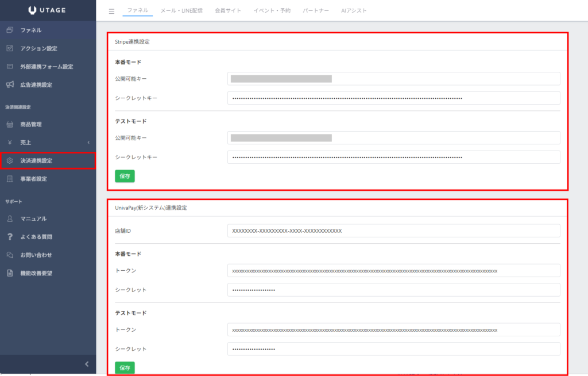Save the UnivaPay integration settings
This screenshot has width=588, height=376.
pyautogui.click(x=125, y=367)
